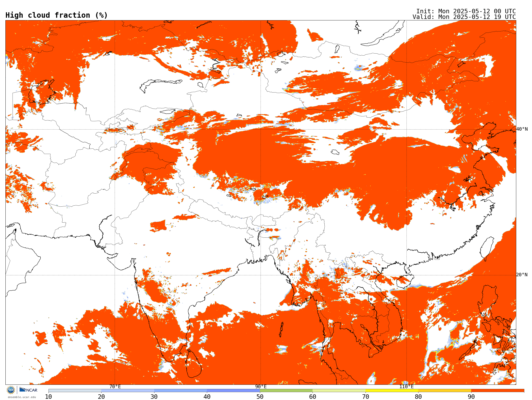This screenshot has width=532, height=400.
Task: Click the Init: Mon 2025-05-12 00 UTC text
Action: [466, 11]
